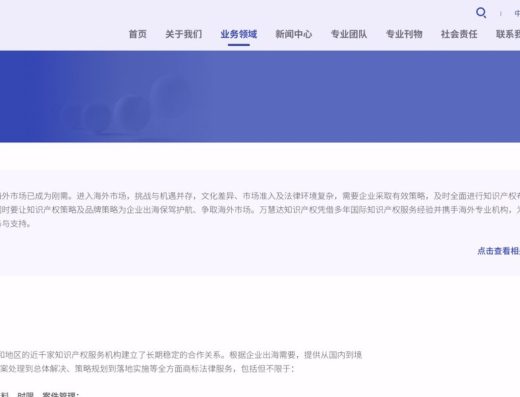
Task: Go to 首页 in the navigation bar
Action: [138, 34]
